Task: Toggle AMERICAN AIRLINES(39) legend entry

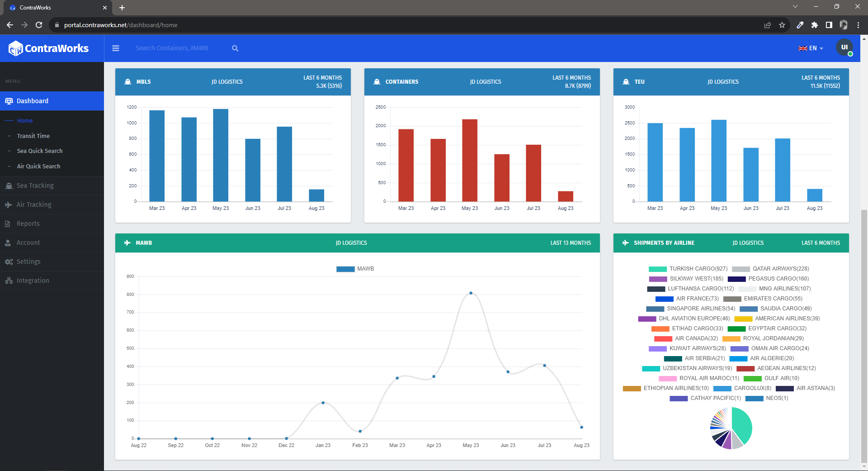Action: 777,319
